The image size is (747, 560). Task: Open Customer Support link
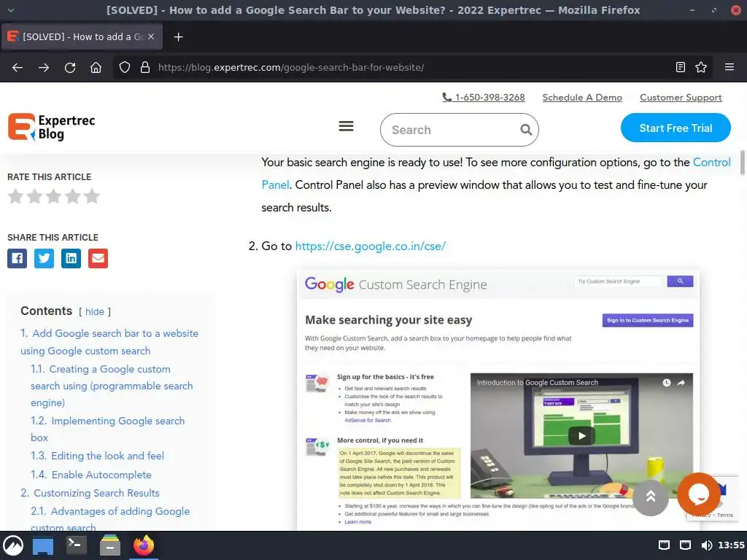681,97
